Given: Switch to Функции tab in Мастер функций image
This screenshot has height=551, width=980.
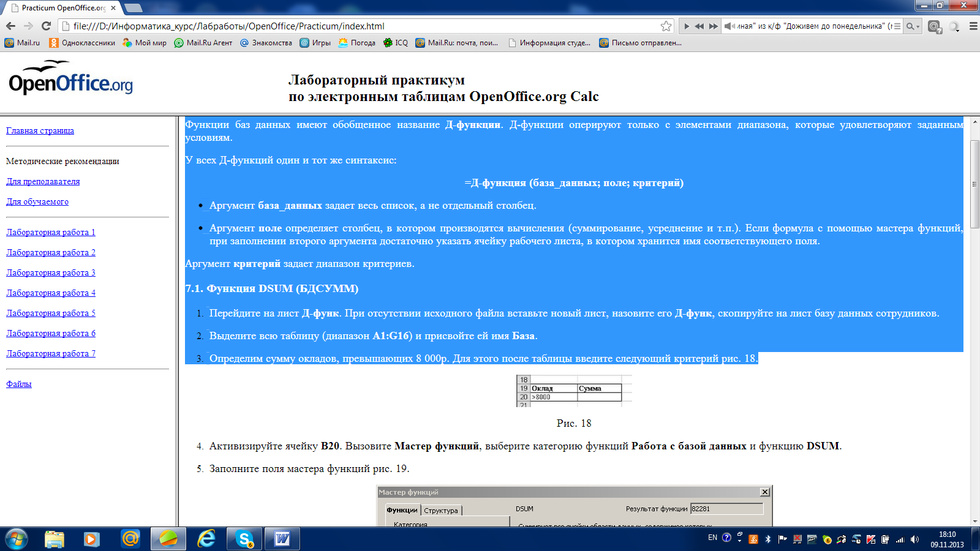Looking at the screenshot, I should pos(402,510).
